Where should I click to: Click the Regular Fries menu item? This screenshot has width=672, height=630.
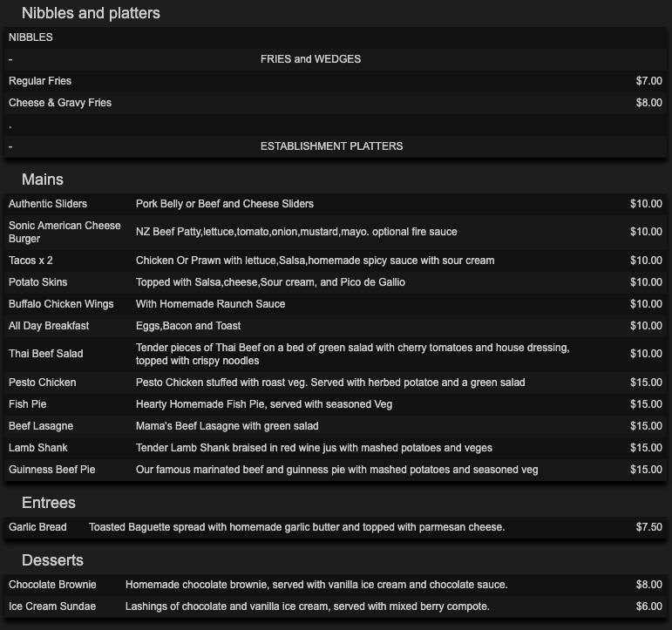click(40, 81)
